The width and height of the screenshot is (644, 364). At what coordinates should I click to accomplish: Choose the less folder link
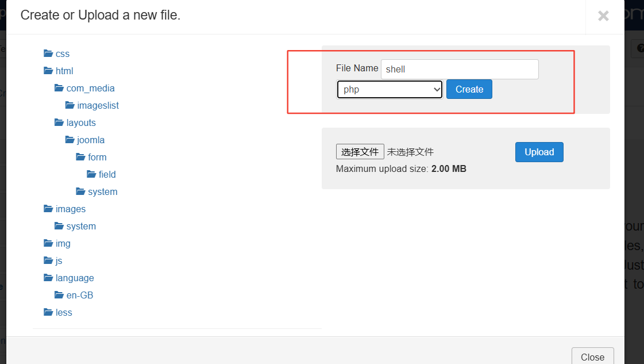tap(64, 313)
